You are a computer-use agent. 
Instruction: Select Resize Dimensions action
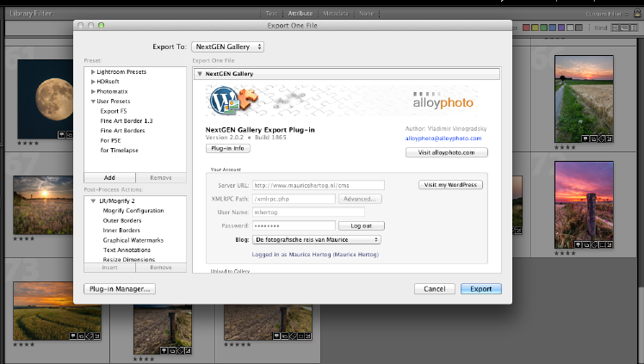click(129, 260)
